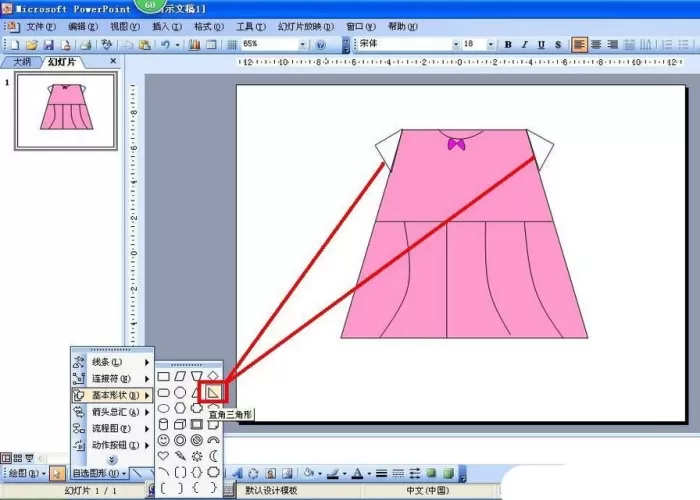Insert a table with the table icon
The height and width of the screenshot is (500, 700).
click(211, 45)
